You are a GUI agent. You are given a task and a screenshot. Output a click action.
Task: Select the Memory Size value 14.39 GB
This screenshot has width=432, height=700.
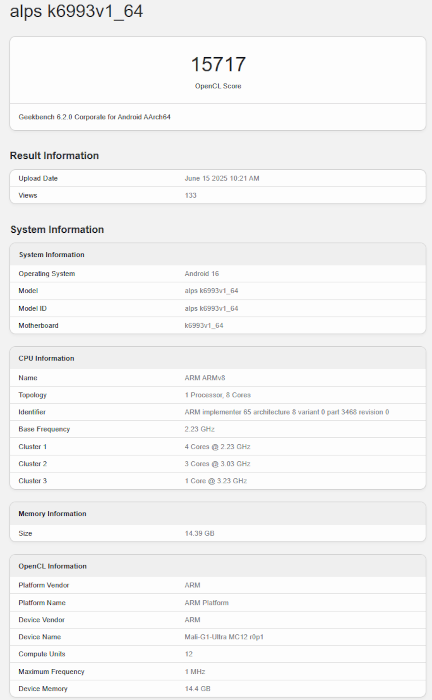(199, 533)
